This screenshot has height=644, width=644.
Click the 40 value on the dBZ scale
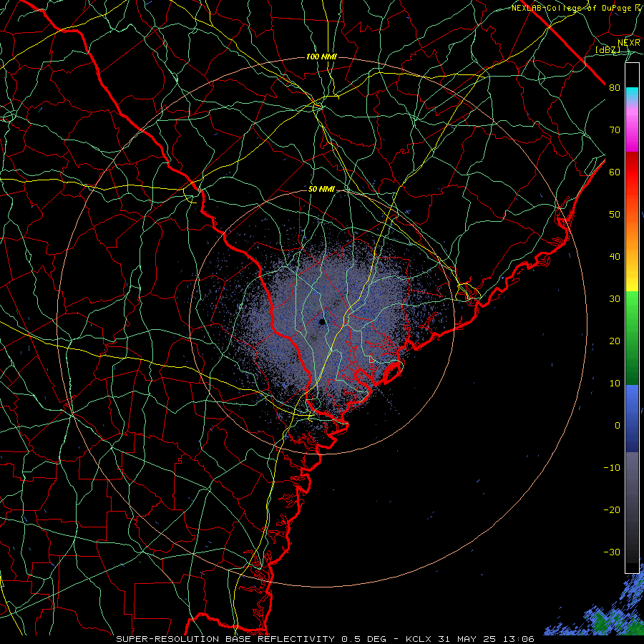point(615,257)
